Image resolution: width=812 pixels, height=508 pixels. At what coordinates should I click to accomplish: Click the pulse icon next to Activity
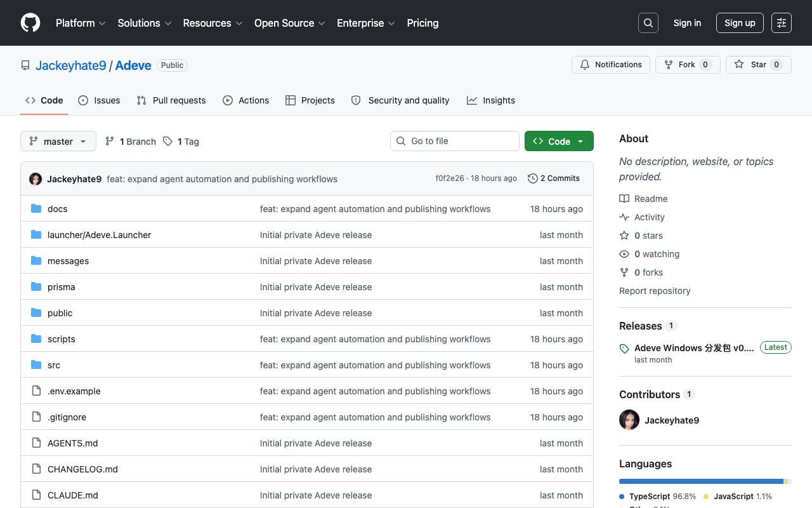[x=624, y=217]
